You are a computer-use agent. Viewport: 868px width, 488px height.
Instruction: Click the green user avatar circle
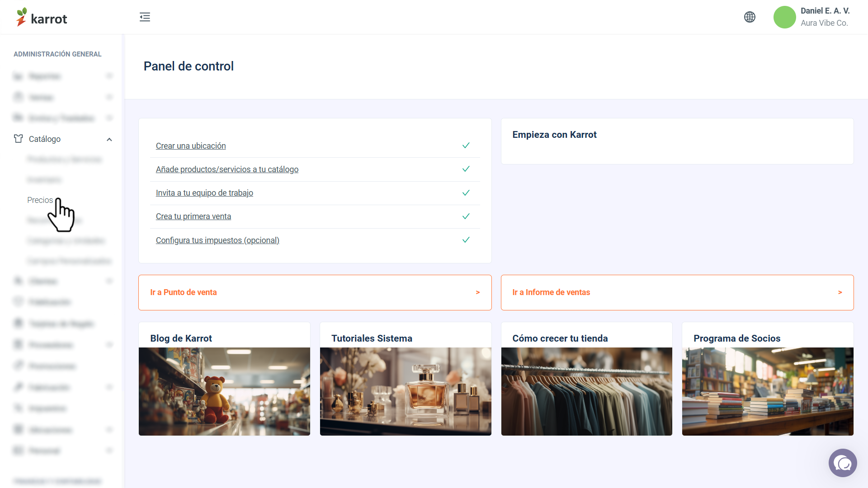[785, 17]
